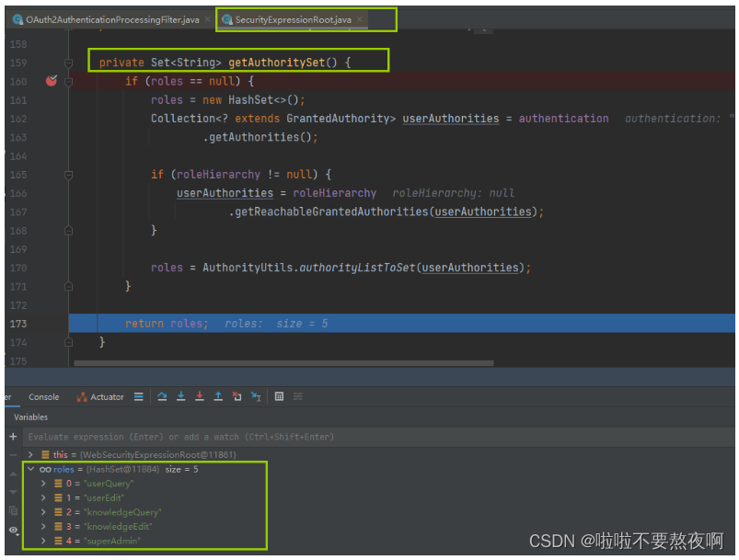This screenshot has width=739, height=560.
Task: Open the Debugger tab at the left edge
Action: [8, 397]
